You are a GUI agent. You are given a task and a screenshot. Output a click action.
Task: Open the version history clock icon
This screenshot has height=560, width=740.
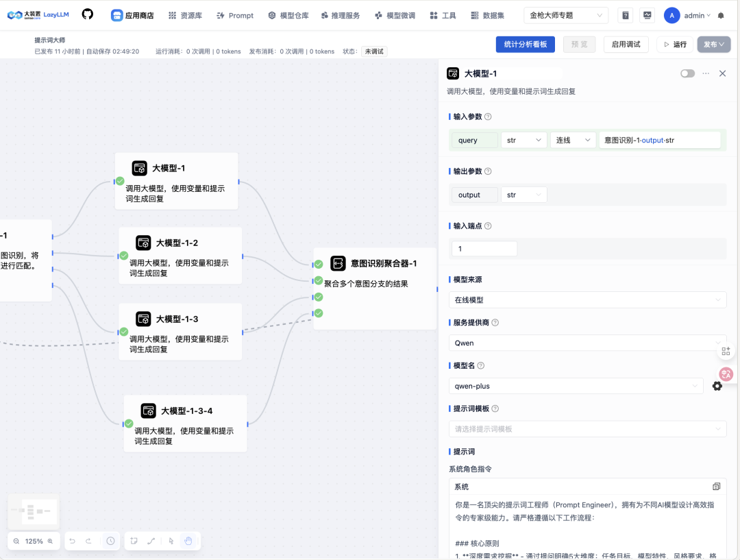[x=110, y=541]
